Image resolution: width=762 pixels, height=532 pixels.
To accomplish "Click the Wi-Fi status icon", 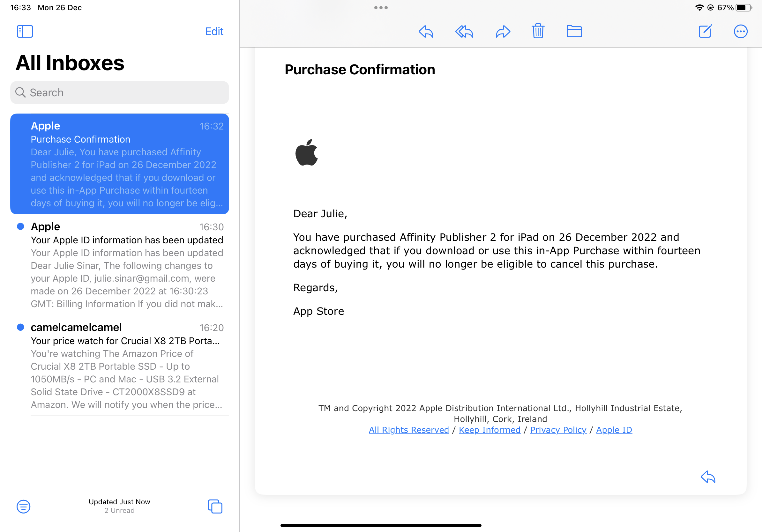I will (699, 8).
